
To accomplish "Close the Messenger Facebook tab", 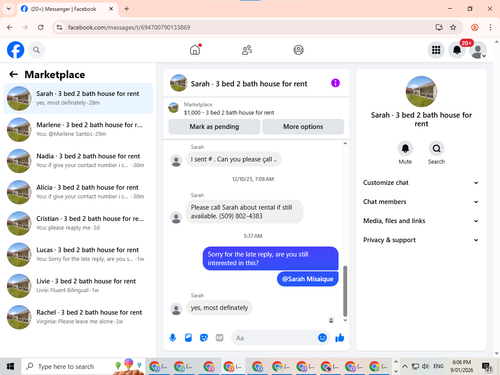I will click(x=111, y=9).
